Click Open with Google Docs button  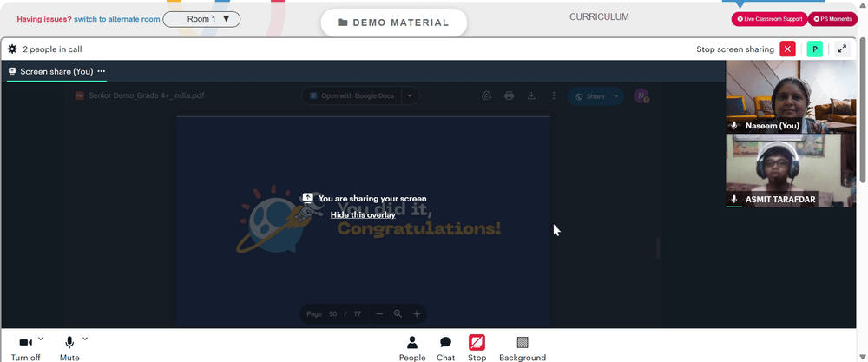[352, 95]
